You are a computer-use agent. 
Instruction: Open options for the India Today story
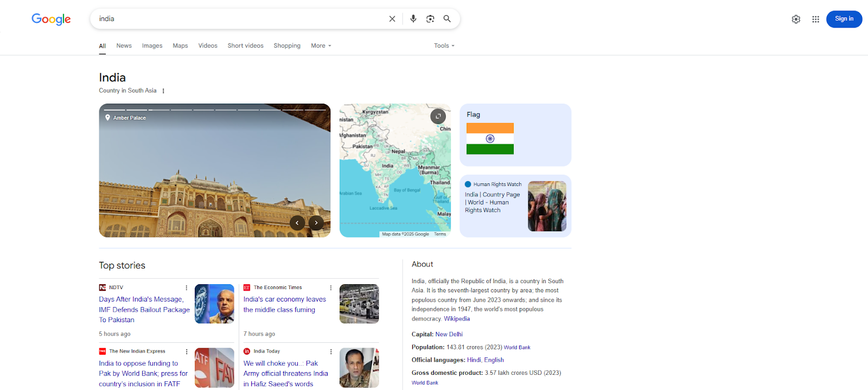coord(331,352)
